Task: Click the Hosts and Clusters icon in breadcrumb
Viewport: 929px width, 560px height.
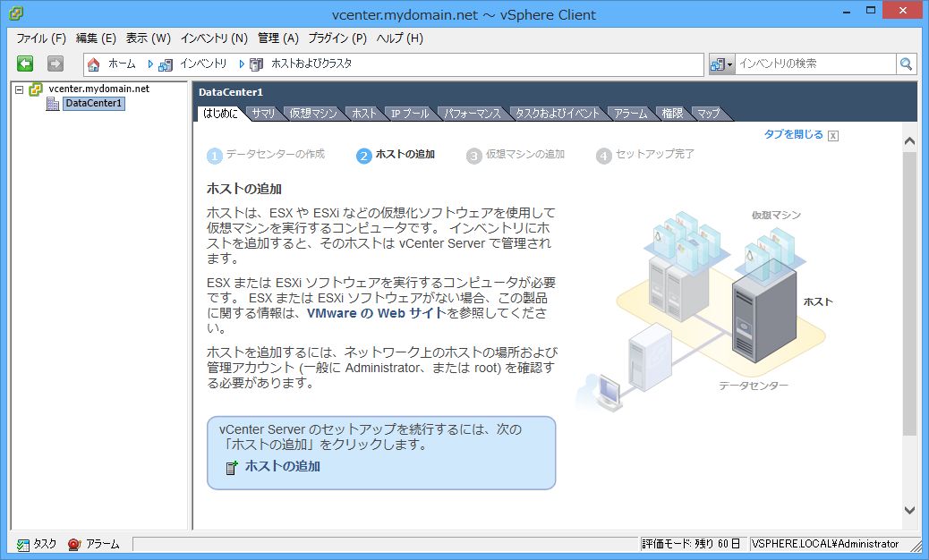Action: tap(257, 64)
